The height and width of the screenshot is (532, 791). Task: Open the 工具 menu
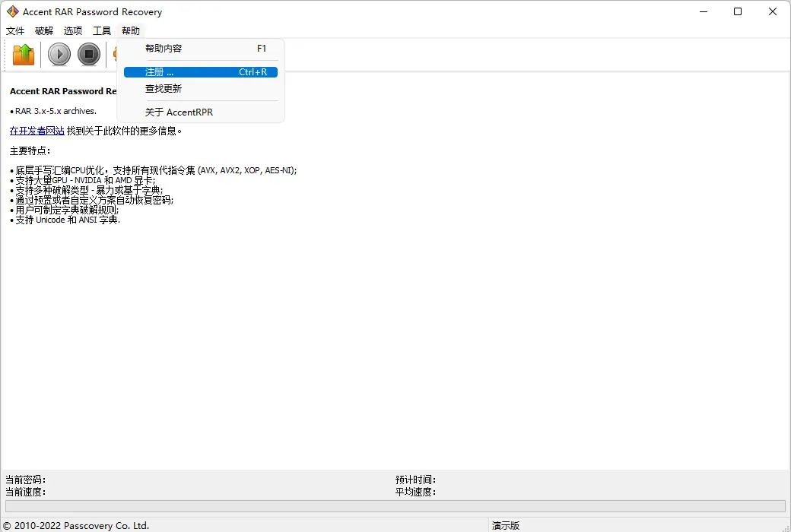101,30
